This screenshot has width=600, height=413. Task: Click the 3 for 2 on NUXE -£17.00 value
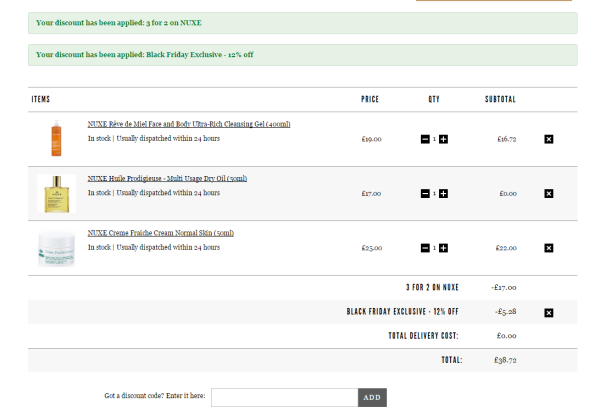point(504,287)
